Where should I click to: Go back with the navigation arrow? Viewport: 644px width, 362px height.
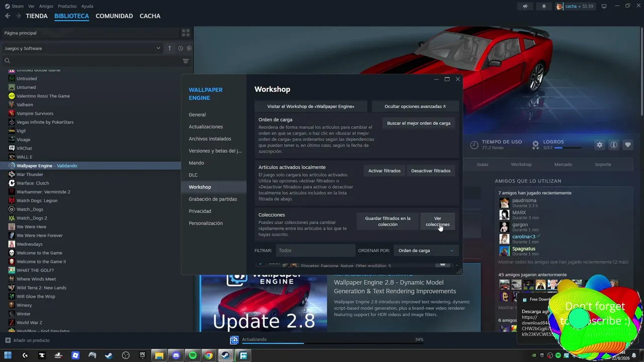click(x=8, y=16)
